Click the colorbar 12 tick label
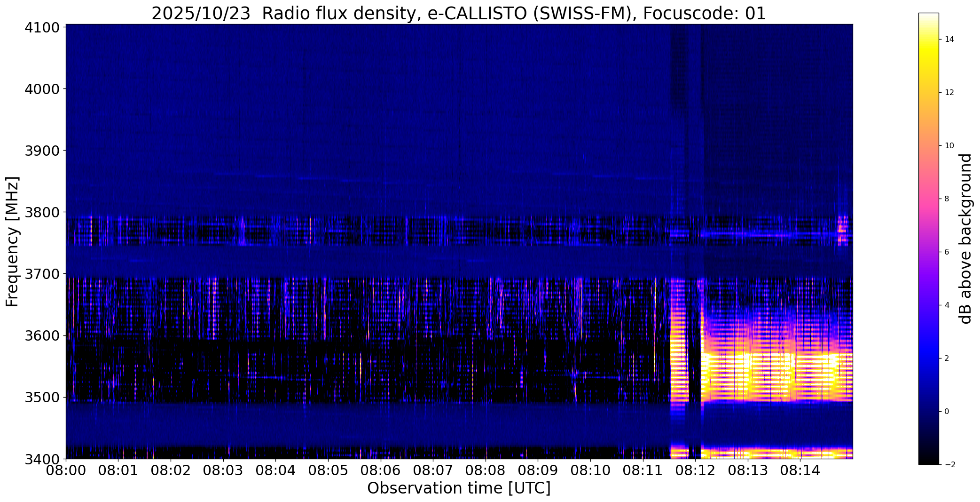Image resolution: width=980 pixels, height=502 pixels. tap(949, 93)
